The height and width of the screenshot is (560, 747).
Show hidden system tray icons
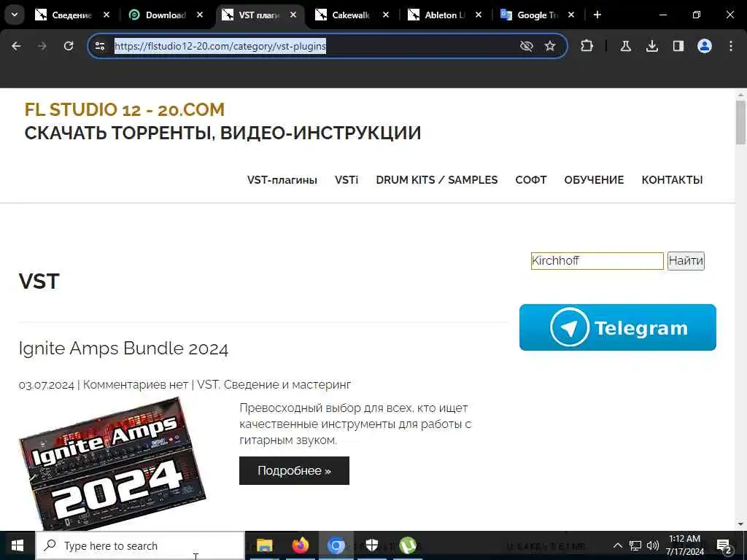click(617, 545)
